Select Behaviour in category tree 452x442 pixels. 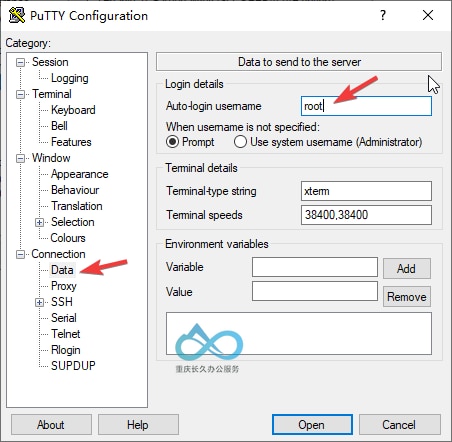75,190
